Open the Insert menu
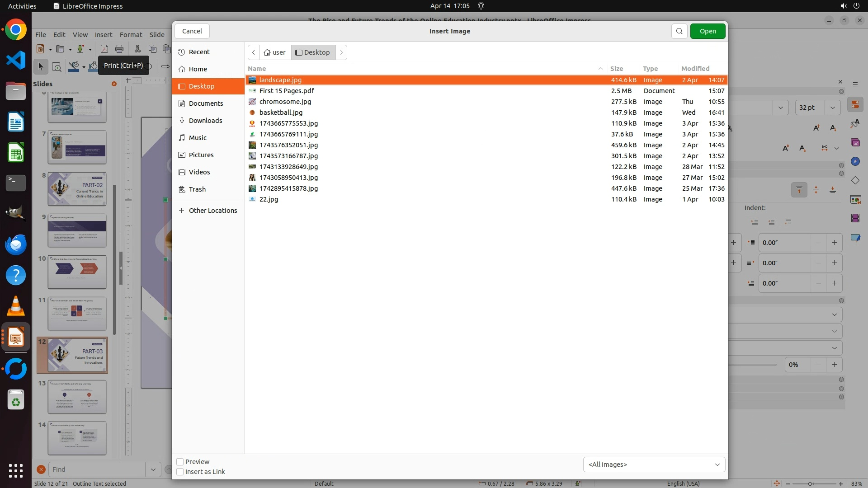The width and height of the screenshot is (868, 488). pos(104,35)
